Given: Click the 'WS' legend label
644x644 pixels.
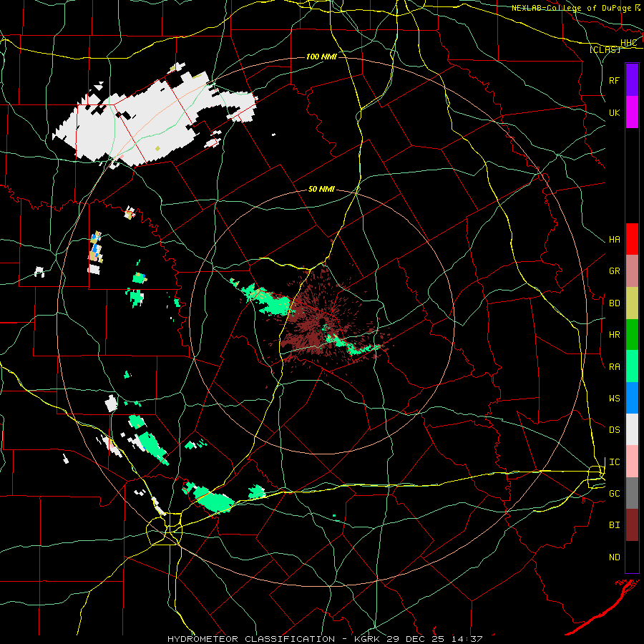Looking at the screenshot, I should 615,398.
